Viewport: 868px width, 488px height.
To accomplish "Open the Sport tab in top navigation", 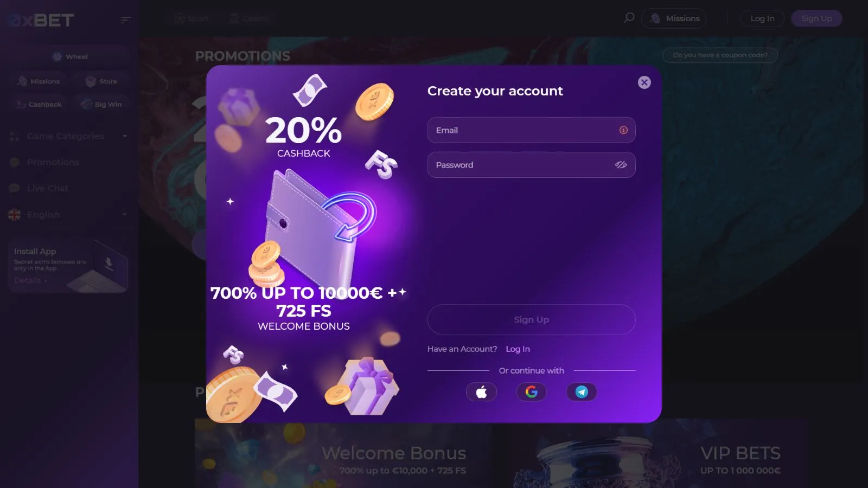I will 192,18.
